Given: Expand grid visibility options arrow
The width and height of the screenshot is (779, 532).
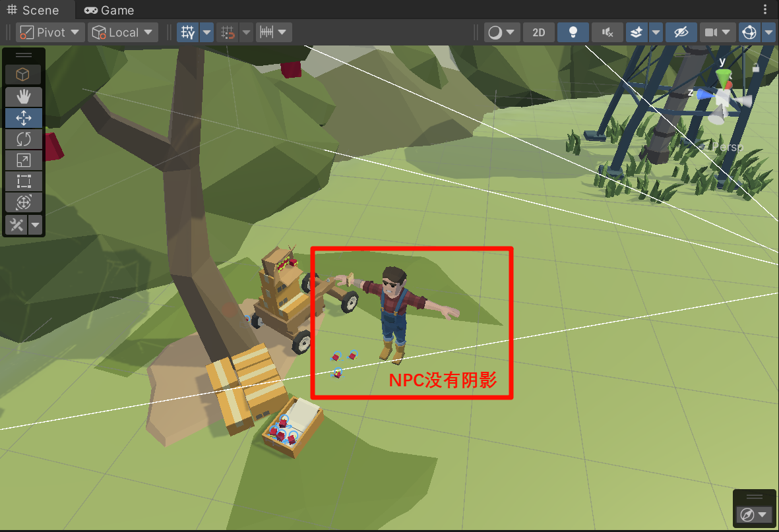Looking at the screenshot, I should [206, 32].
